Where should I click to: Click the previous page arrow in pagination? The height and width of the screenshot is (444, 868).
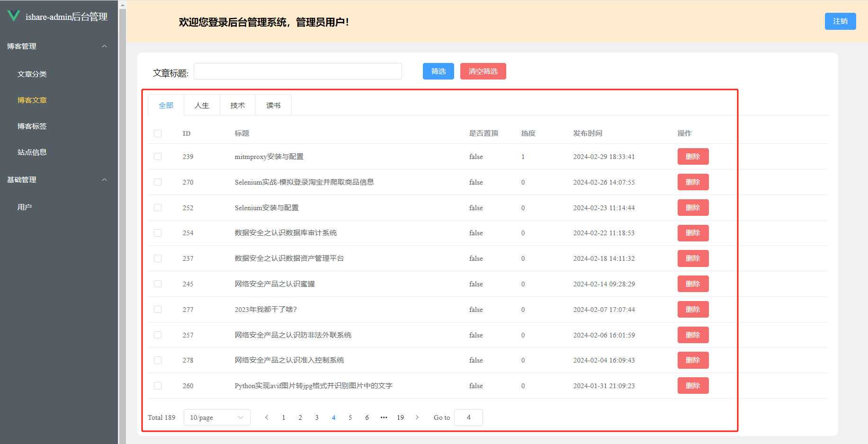coord(267,417)
